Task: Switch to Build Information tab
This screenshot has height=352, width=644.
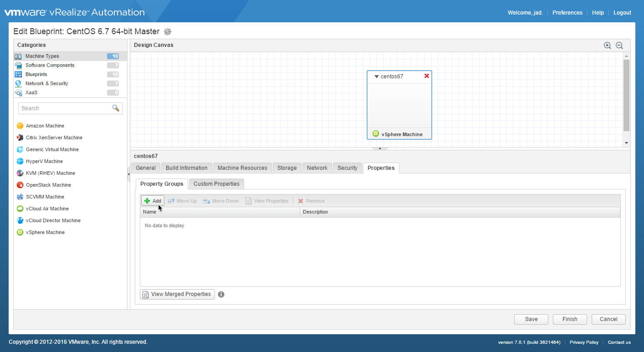Action: [187, 168]
